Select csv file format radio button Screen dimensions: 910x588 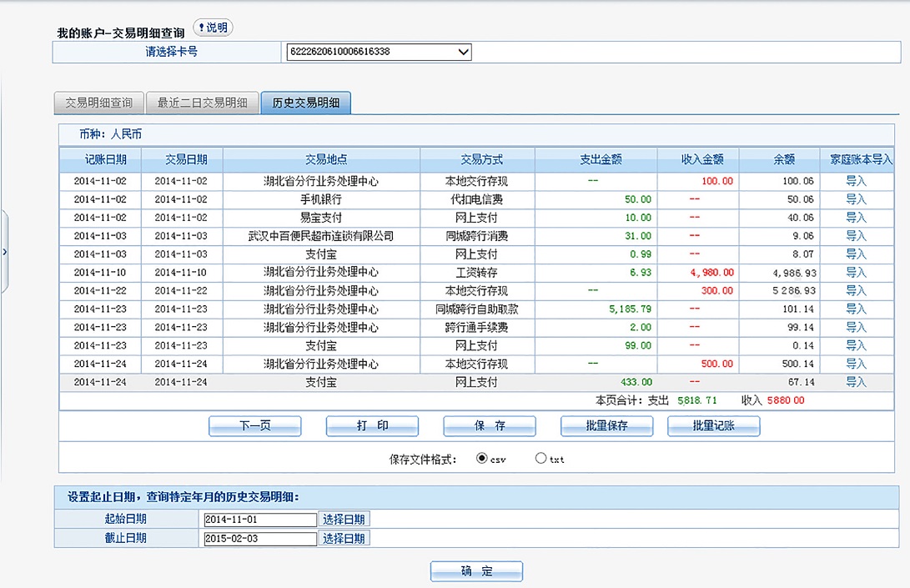(x=482, y=458)
